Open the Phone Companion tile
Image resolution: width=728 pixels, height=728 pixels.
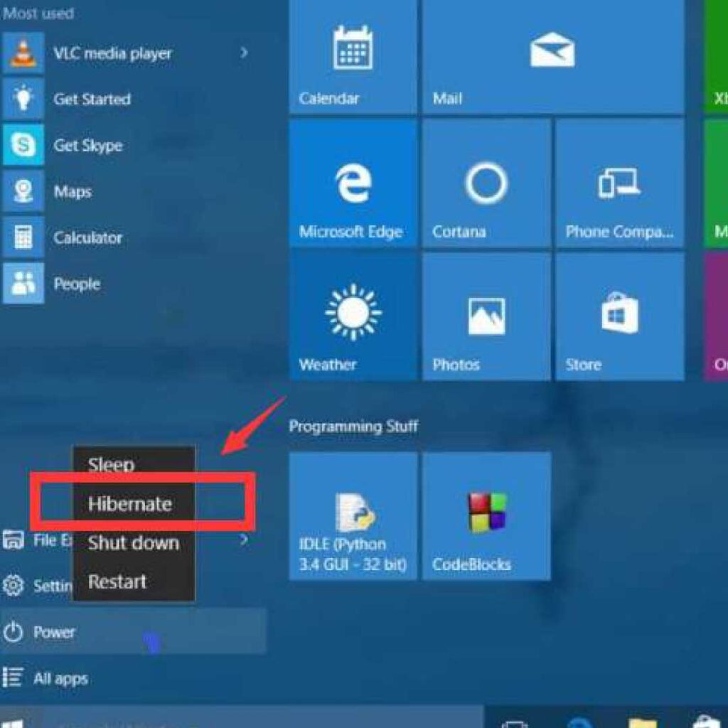pos(620,183)
